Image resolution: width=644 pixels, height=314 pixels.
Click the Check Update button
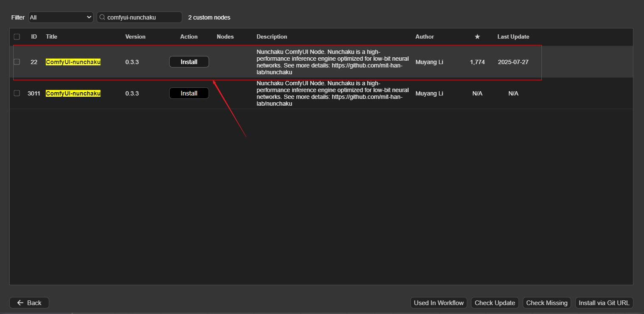[495, 303]
